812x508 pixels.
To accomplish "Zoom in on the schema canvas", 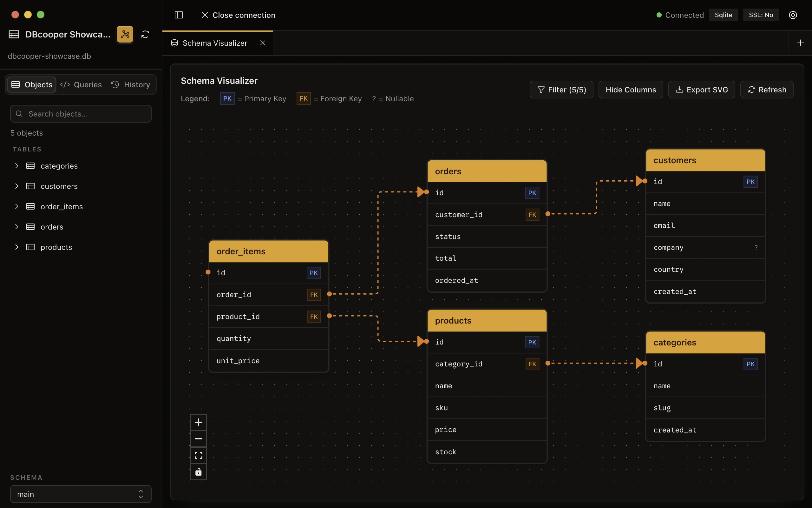I will coord(199,422).
